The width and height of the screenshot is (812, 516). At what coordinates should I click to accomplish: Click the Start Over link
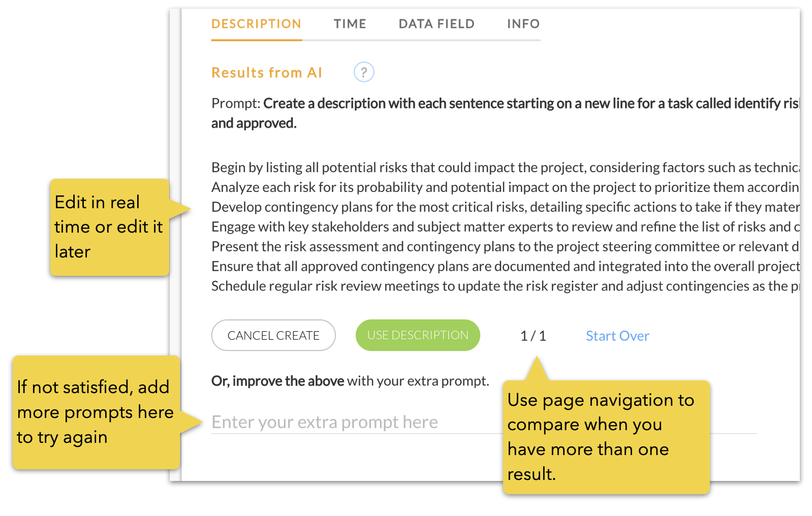(x=617, y=336)
